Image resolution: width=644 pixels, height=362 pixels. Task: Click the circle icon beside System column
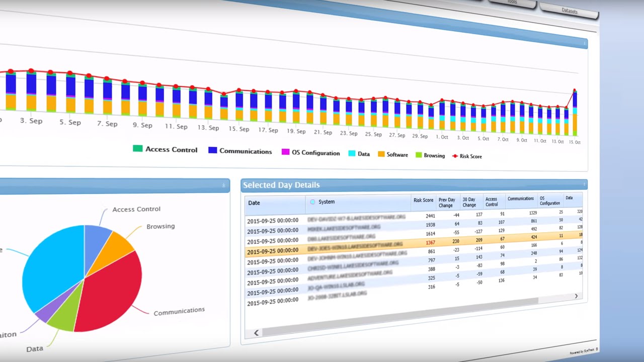(312, 202)
